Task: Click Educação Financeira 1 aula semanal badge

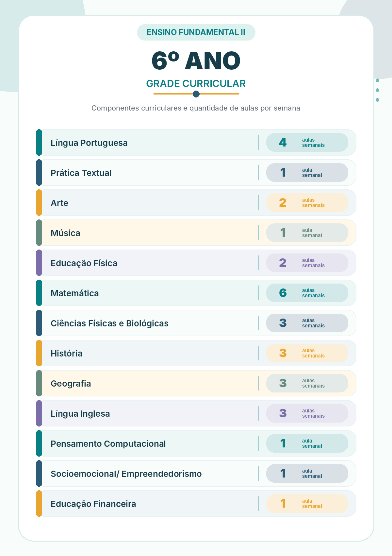Action: click(307, 504)
